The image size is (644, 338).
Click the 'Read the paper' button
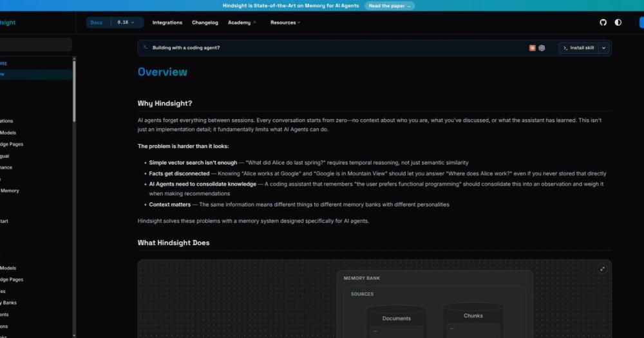point(390,6)
